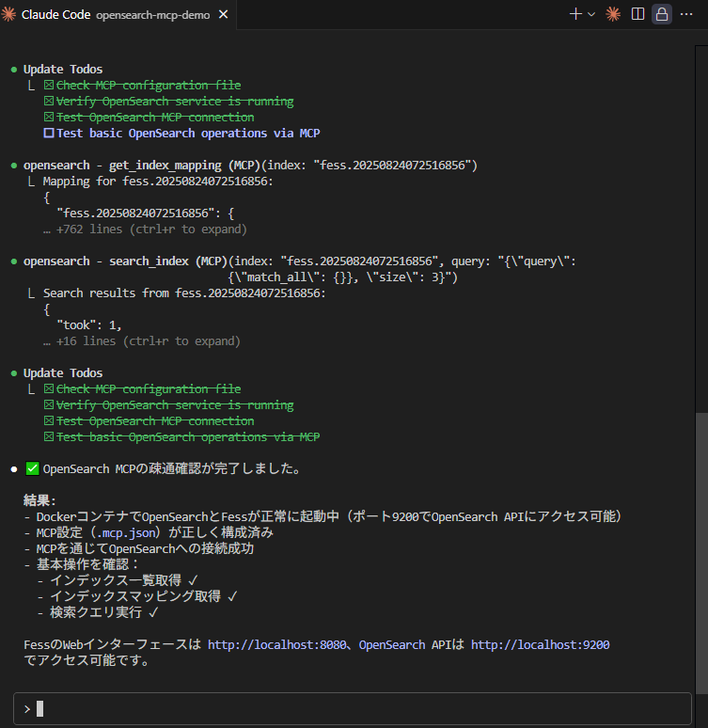
Task: Click the first 'Update Todos' heading
Action: pos(63,70)
